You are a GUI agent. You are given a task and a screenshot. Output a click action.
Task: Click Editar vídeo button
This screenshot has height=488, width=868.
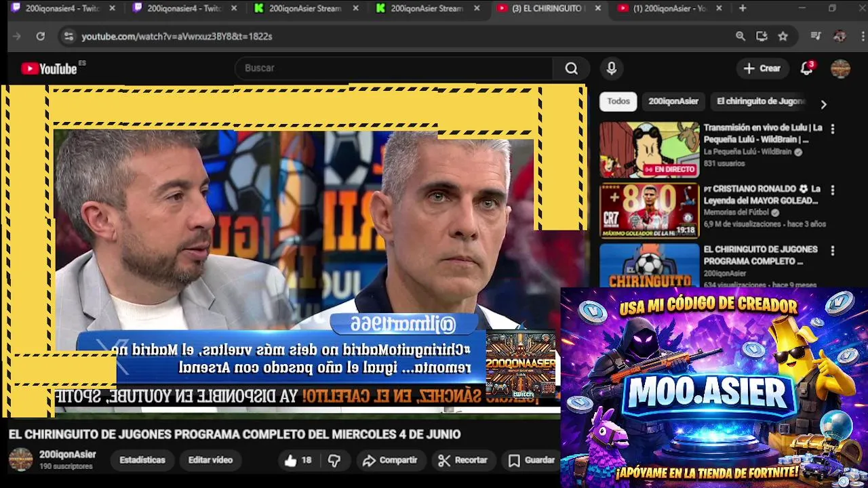click(x=210, y=460)
